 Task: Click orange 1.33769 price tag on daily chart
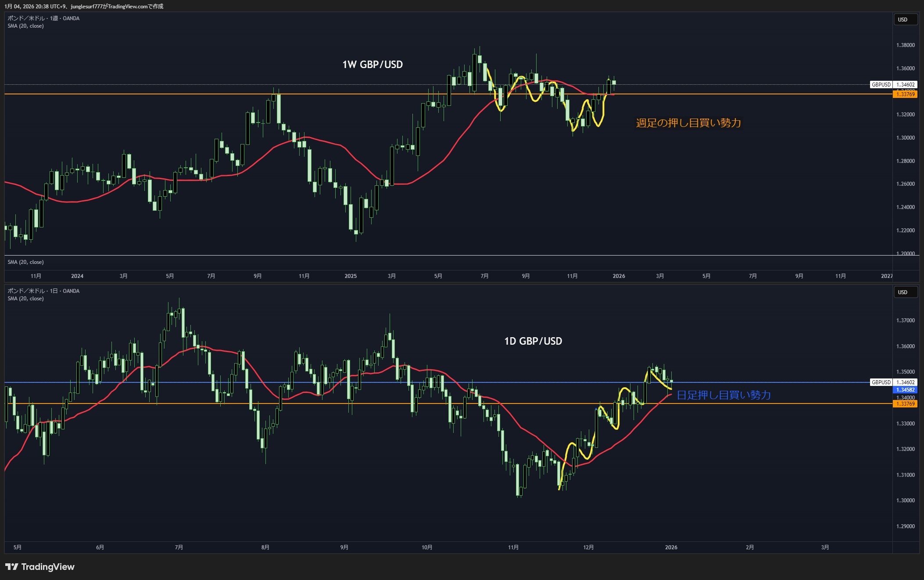point(905,404)
